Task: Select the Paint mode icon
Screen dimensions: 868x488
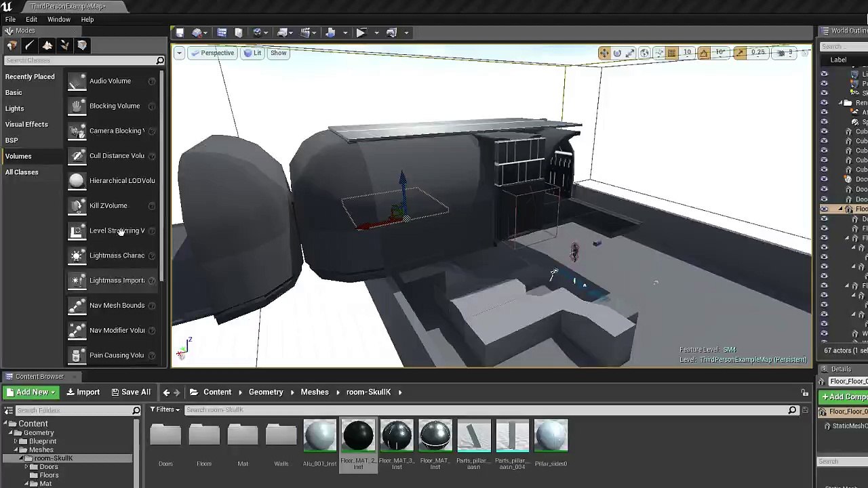Action: click(x=29, y=45)
